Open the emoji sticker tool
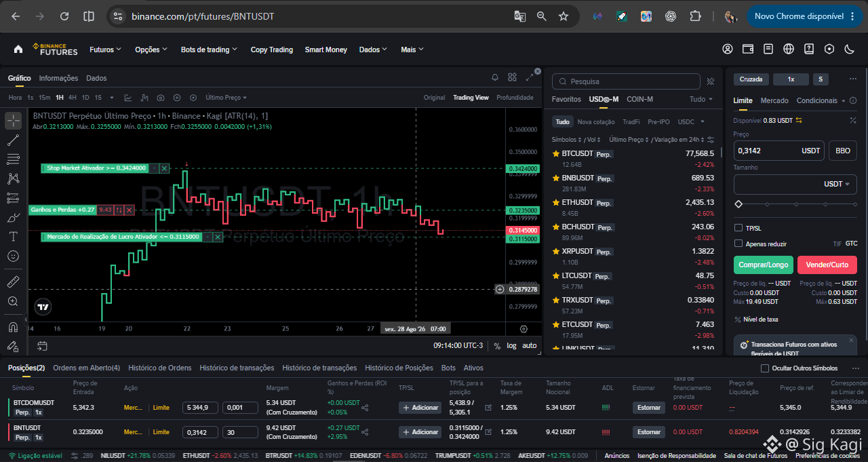Viewport: 868px width, 462px height. 13,256
